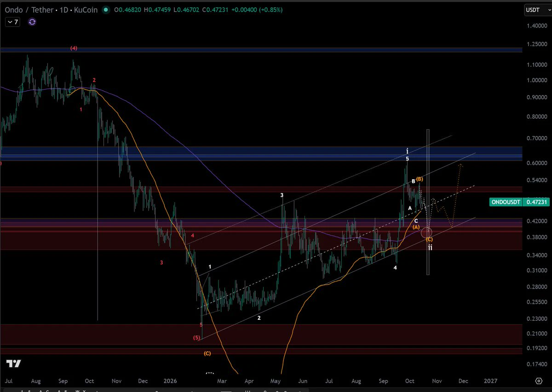Click the Mar label on the time axis

pyautogui.click(x=222, y=381)
